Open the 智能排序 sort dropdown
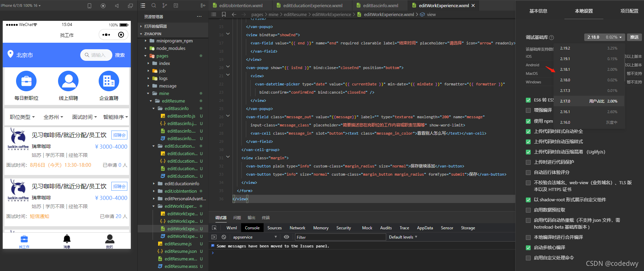 pos(115,117)
